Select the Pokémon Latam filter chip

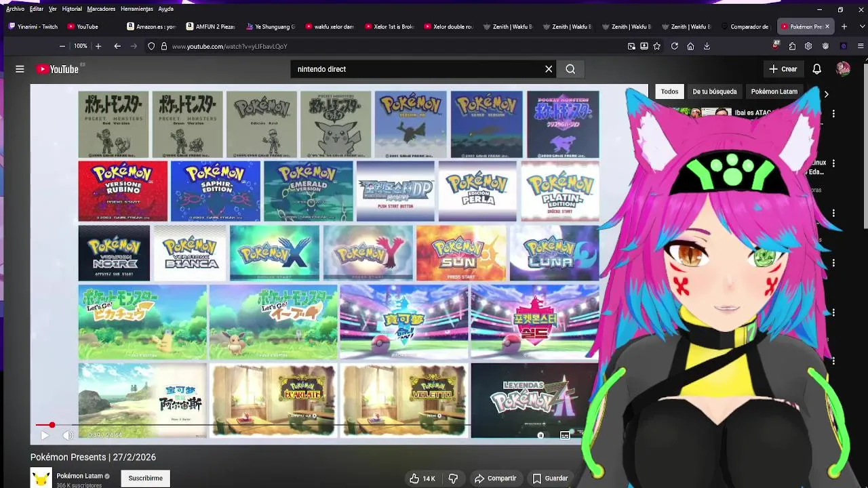(x=774, y=91)
